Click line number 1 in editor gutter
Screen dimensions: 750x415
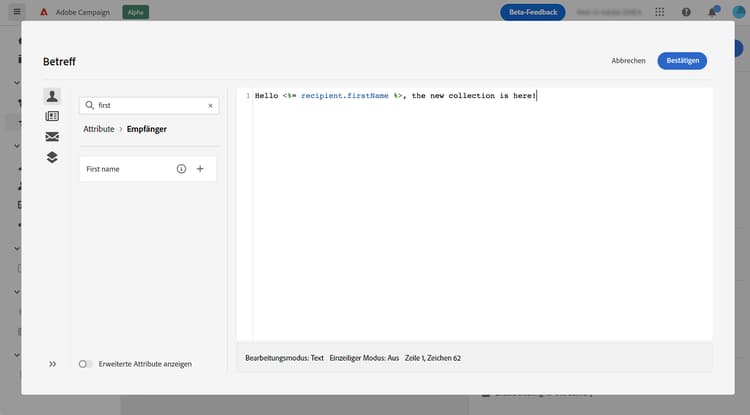pyautogui.click(x=248, y=96)
